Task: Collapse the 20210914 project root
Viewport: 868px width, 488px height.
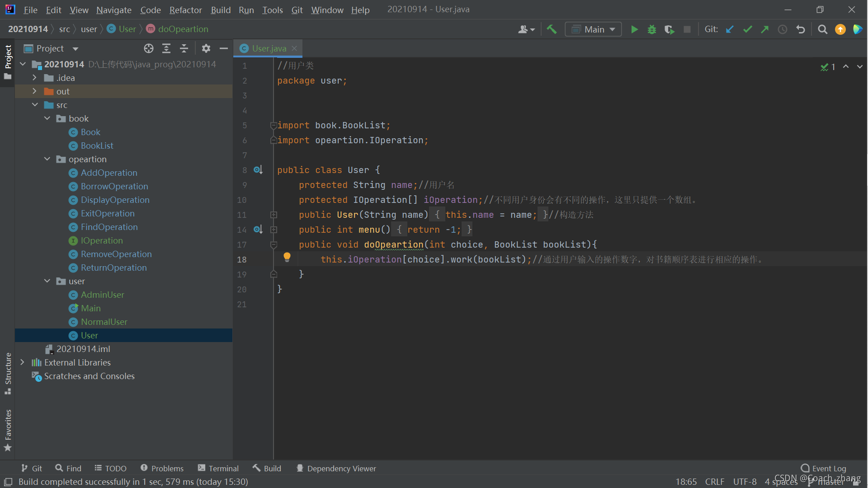Action: point(23,64)
